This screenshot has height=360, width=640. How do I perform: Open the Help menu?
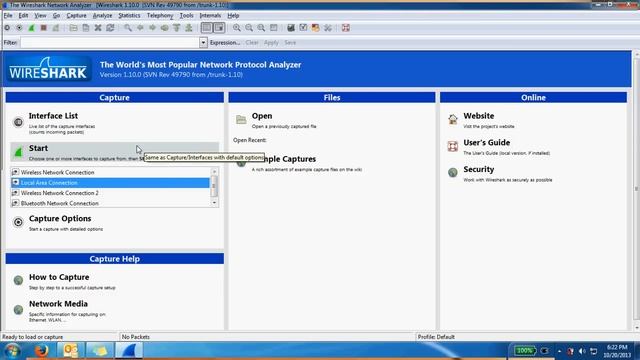tap(233, 16)
